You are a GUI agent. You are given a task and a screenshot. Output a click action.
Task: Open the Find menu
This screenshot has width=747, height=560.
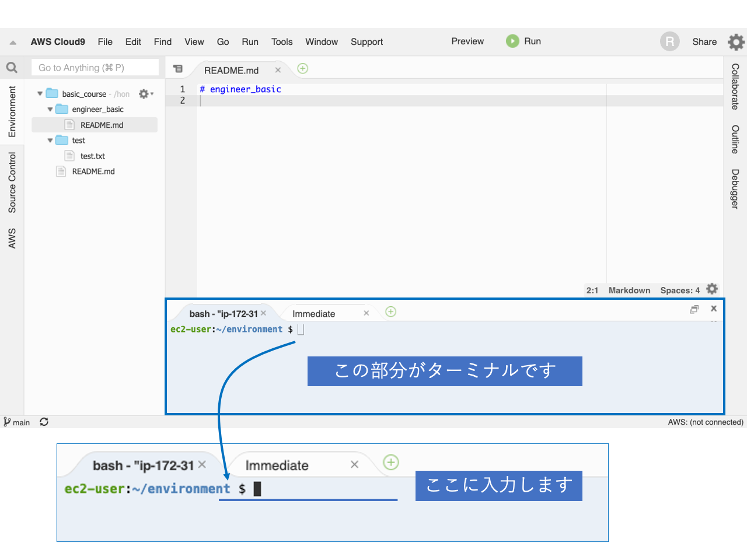(163, 42)
